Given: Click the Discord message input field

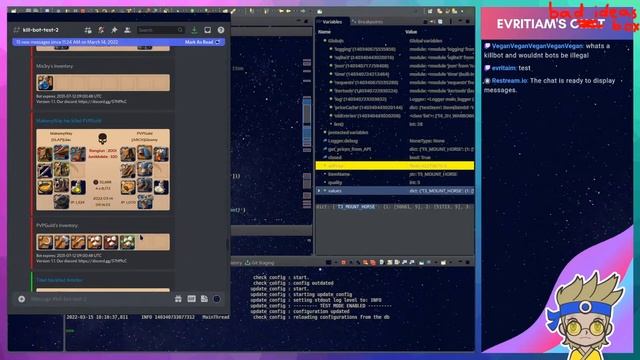Looking at the screenshot, I should click(x=100, y=299).
